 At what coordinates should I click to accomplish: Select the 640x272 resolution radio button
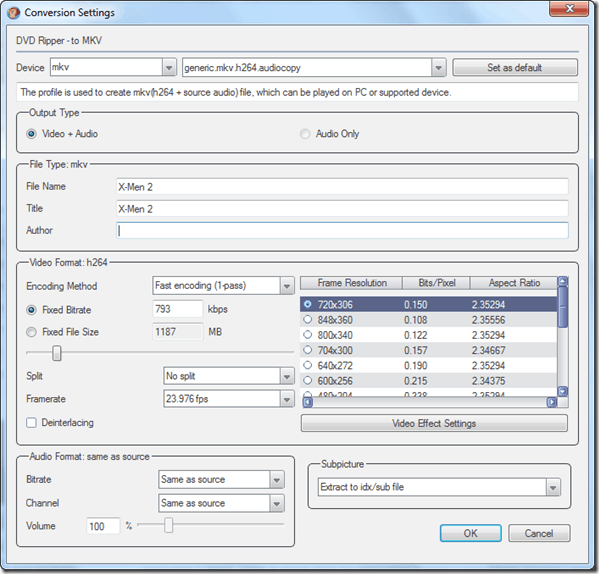coord(308,365)
